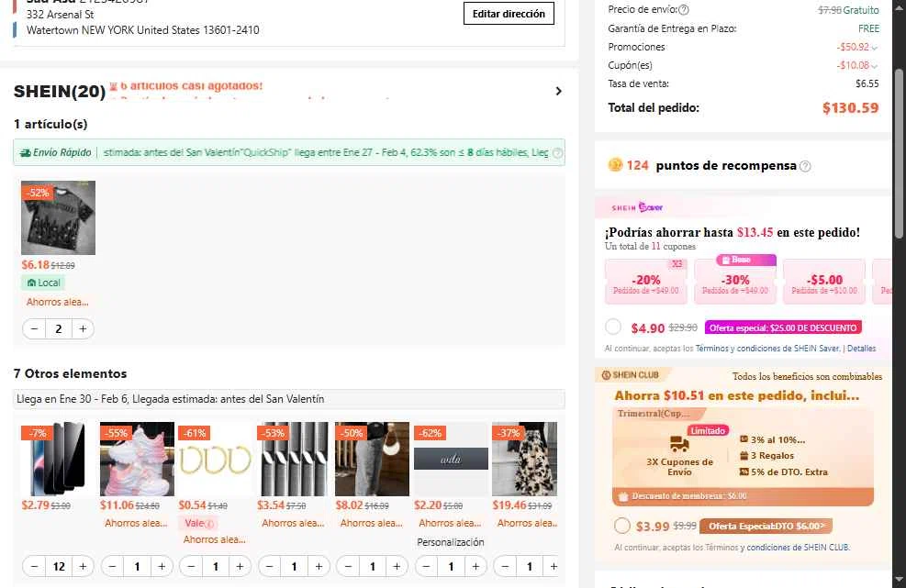Click Ahorros alea... under the sneakers
The height and width of the screenshot is (588, 906).
click(x=137, y=523)
